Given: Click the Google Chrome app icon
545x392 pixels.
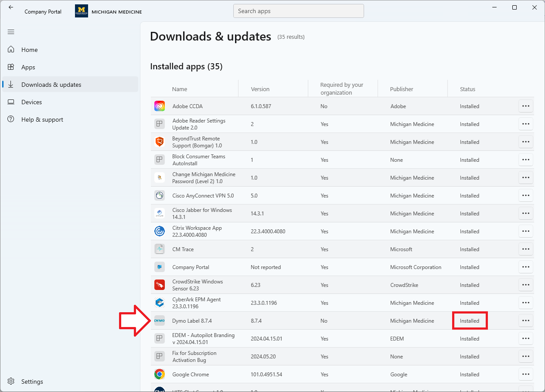Looking at the screenshot, I should point(160,375).
